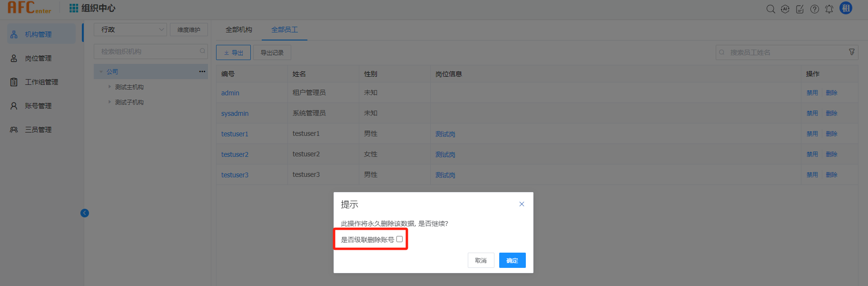Click 取消 to cancel deletion

click(481, 260)
